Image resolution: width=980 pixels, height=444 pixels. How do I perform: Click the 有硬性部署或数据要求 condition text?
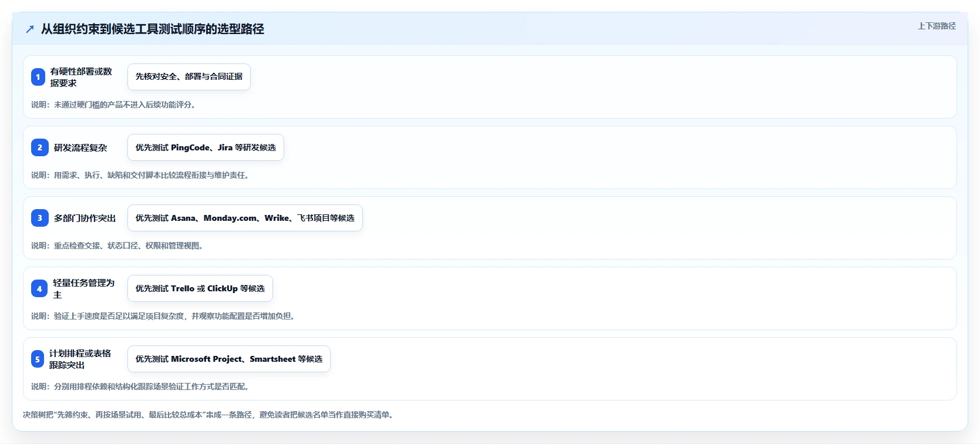point(81,77)
